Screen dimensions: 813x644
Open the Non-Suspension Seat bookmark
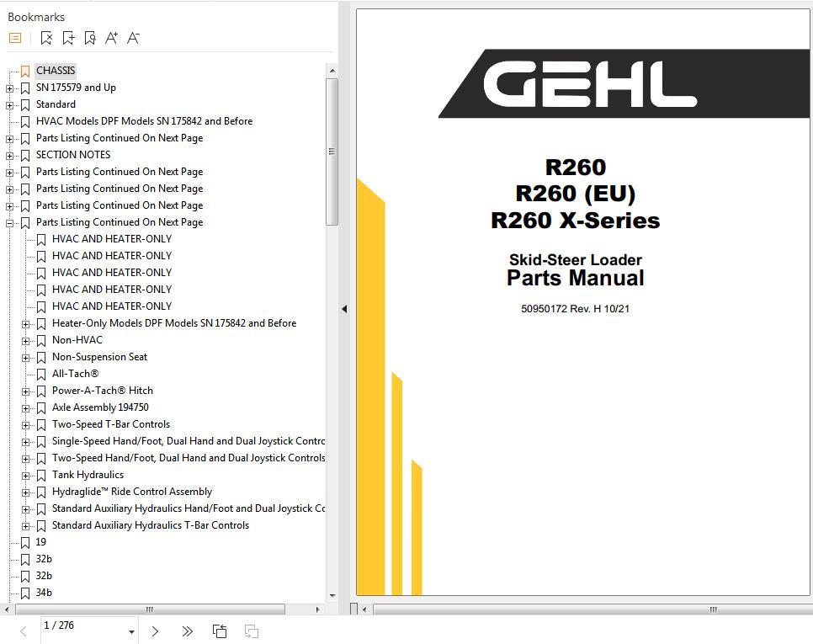coord(99,357)
